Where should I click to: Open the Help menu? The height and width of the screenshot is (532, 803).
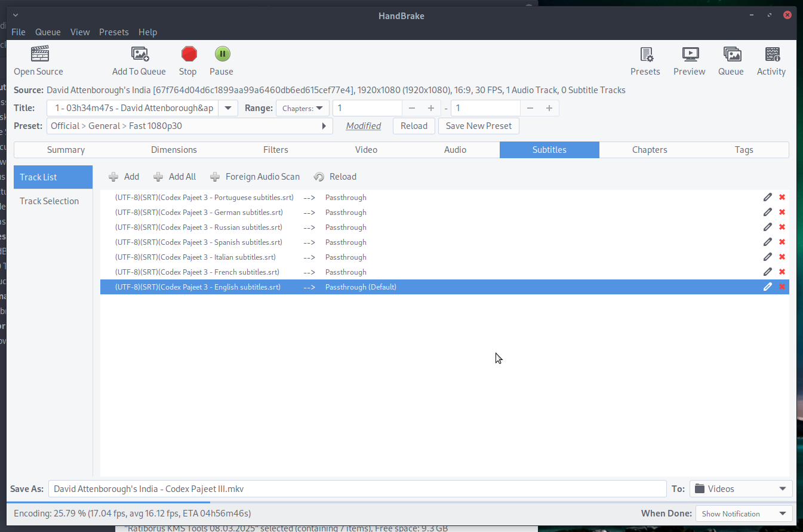[147, 32]
